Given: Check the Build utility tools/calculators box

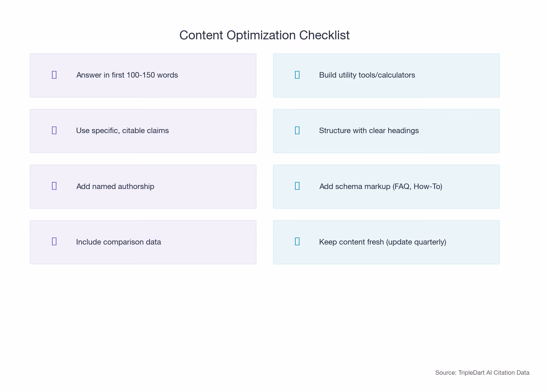Looking at the screenshot, I should tap(297, 75).
